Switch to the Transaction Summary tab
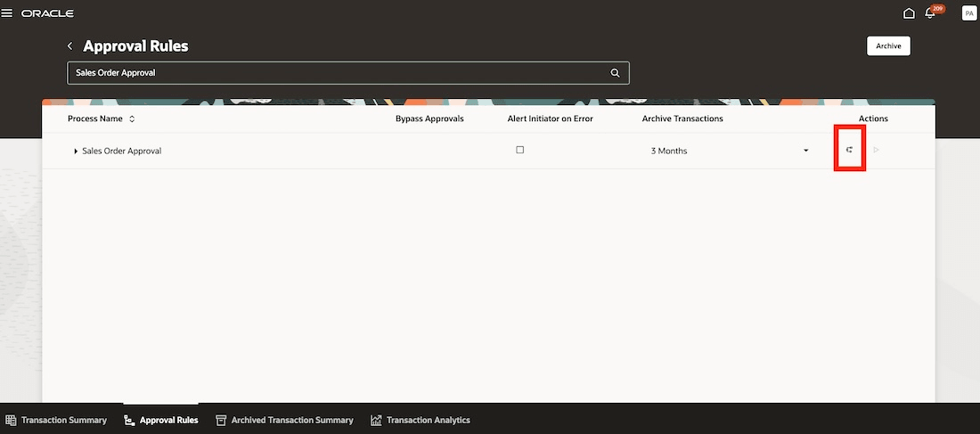 [x=56, y=421]
